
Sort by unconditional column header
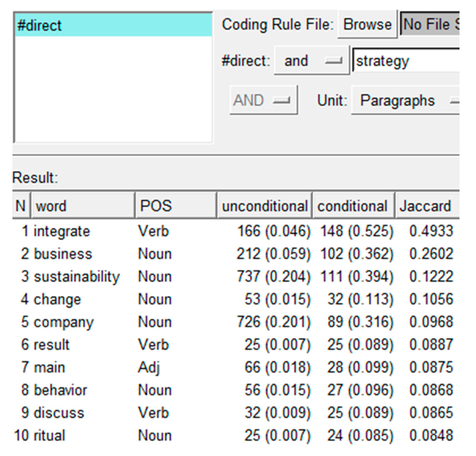[264, 206]
